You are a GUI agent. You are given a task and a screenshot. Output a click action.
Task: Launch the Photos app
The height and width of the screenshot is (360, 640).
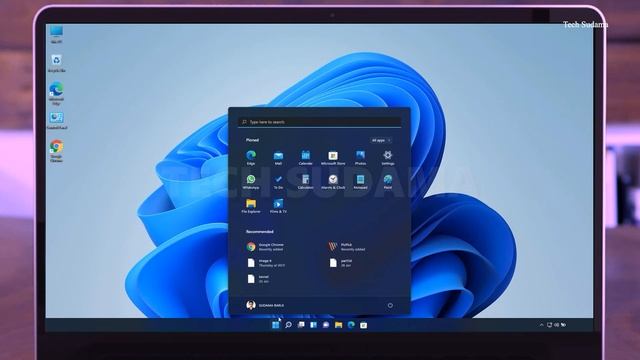tap(360, 157)
